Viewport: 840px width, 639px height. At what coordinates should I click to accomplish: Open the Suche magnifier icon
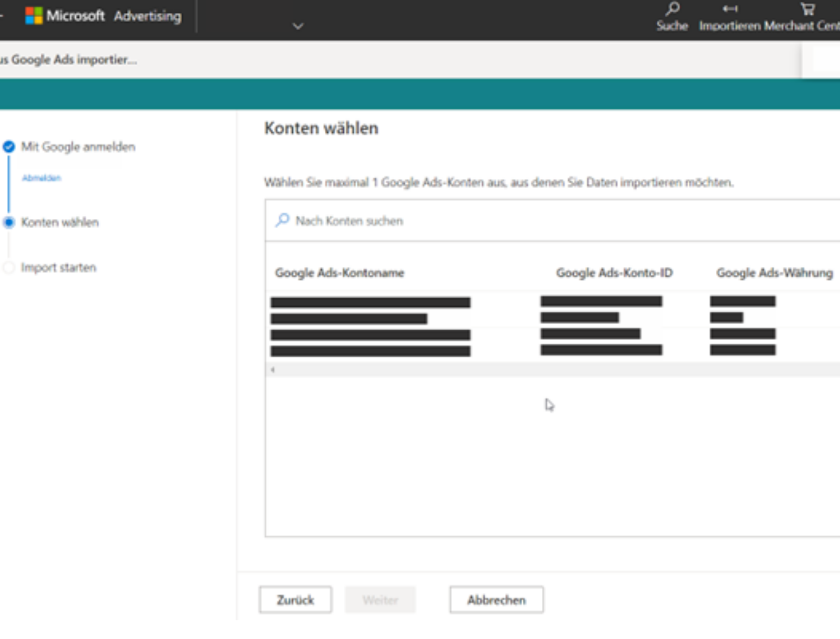coord(672,9)
